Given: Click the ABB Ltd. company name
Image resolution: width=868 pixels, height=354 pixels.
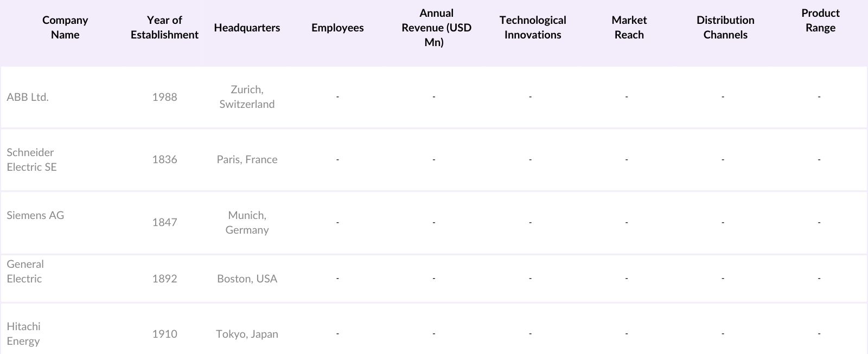Looking at the screenshot, I should pyautogui.click(x=28, y=97).
